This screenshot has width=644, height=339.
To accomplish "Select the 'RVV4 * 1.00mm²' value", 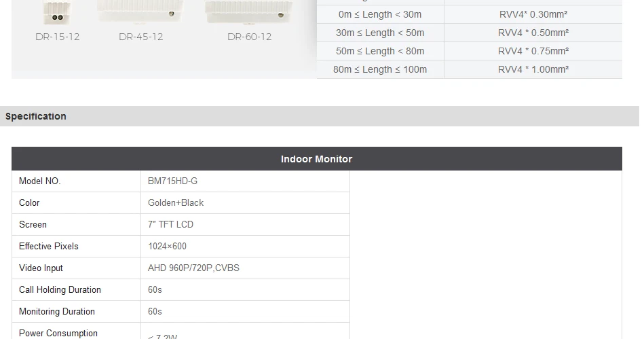I will click(x=533, y=69).
